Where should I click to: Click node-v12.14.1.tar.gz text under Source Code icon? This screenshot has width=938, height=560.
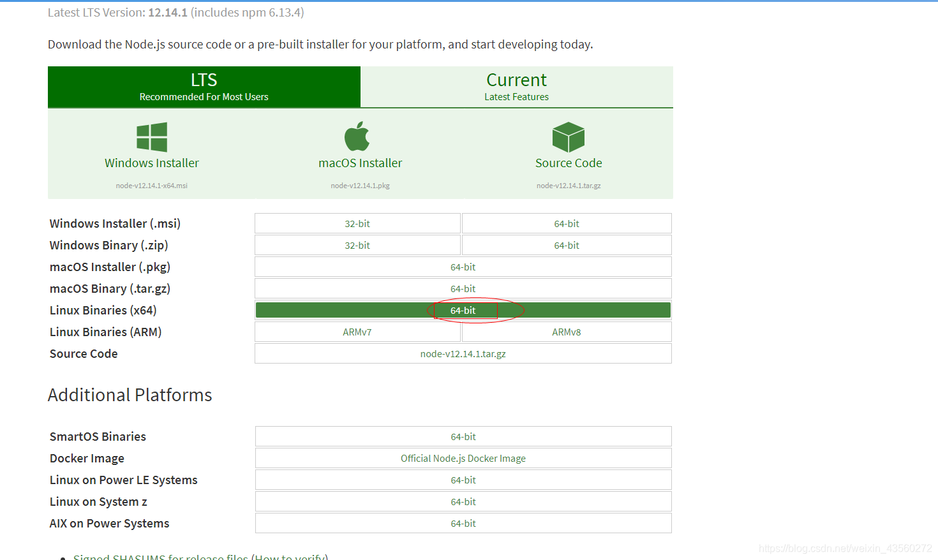(569, 186)
